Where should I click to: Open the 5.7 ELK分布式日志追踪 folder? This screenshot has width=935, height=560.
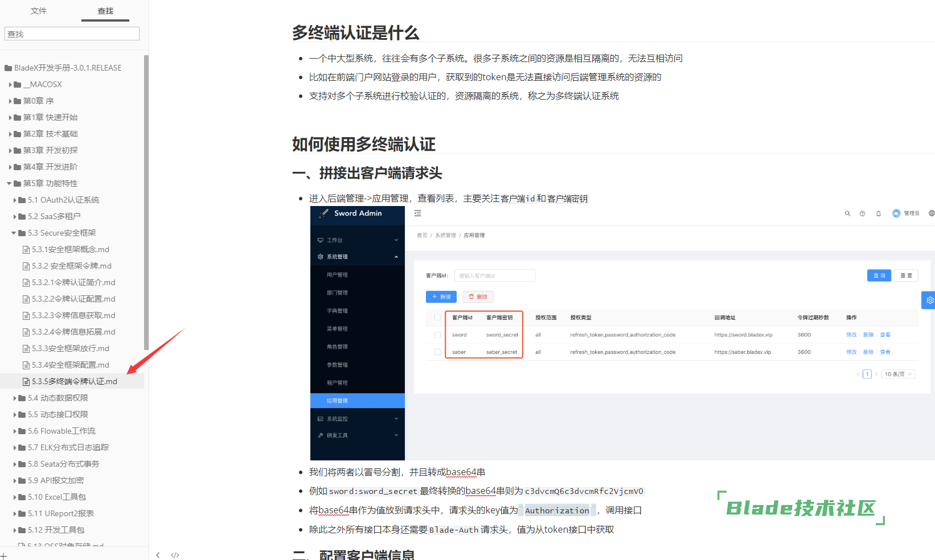coord(68,447)
